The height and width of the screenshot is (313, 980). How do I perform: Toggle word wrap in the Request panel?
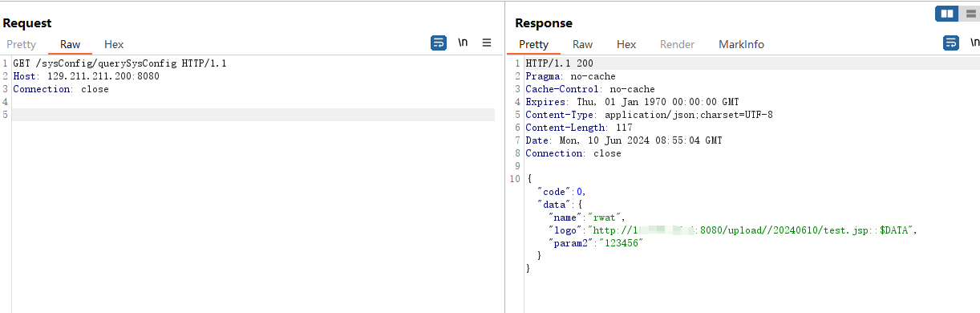click(x=439, y=43)
